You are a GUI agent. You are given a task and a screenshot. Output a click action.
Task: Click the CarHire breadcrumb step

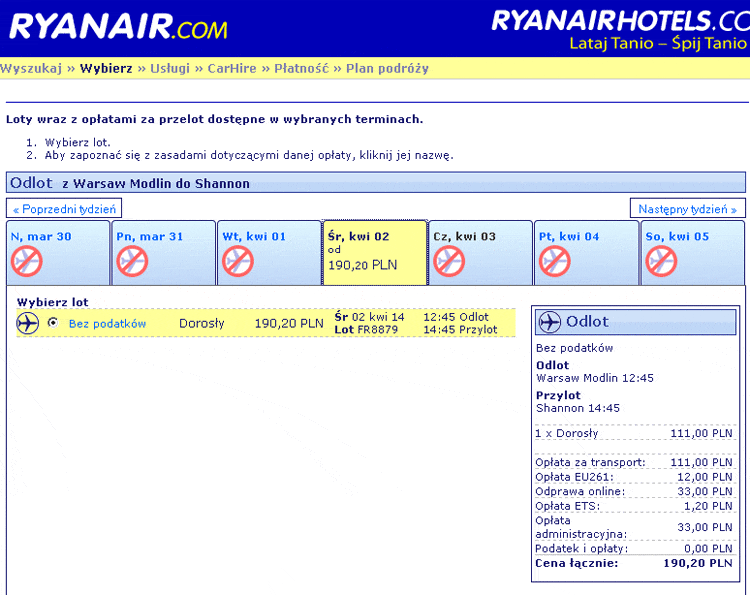point(232,68)
